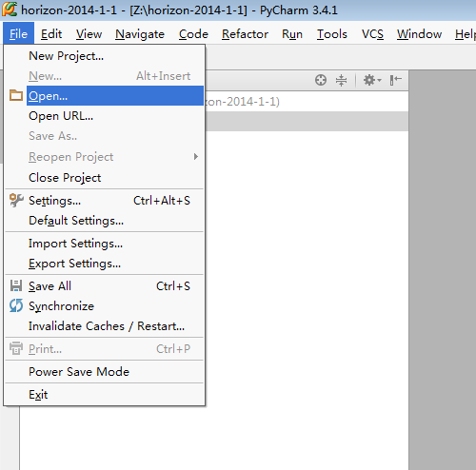Screen dimensions: 476x470
Task: Click the scroll from source crosshair icon
Action: [321, 80]
